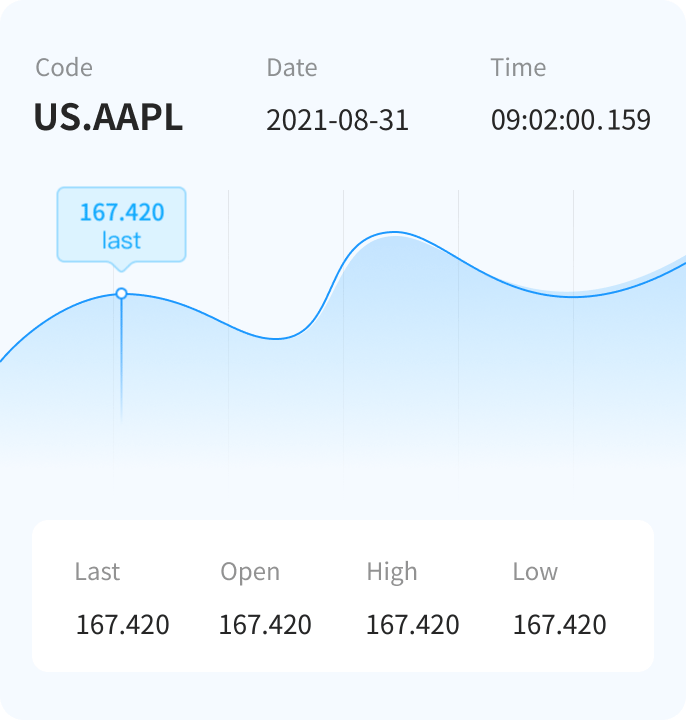Click the Last label in summary card

[97, 572]
